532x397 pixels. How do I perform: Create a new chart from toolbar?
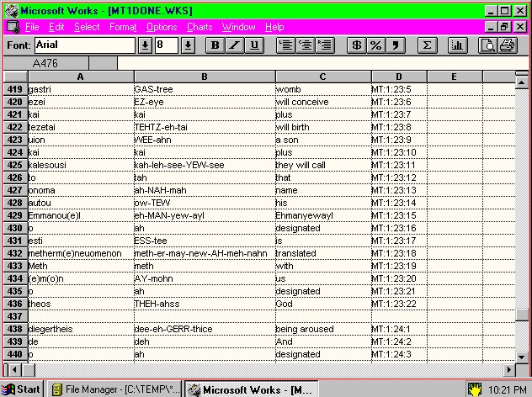pos(457,45)
